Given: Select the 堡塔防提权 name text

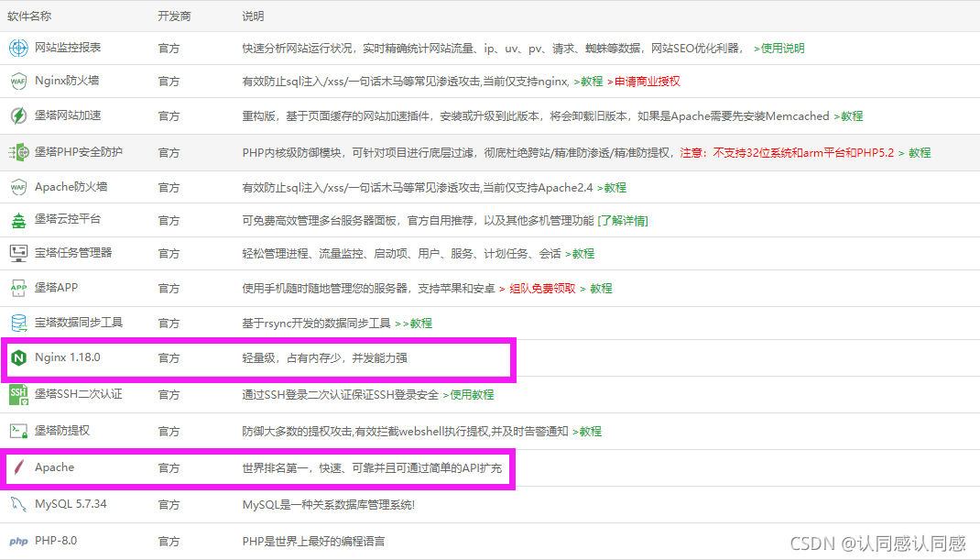Looking at the screenshot, I should click(62, 431).
